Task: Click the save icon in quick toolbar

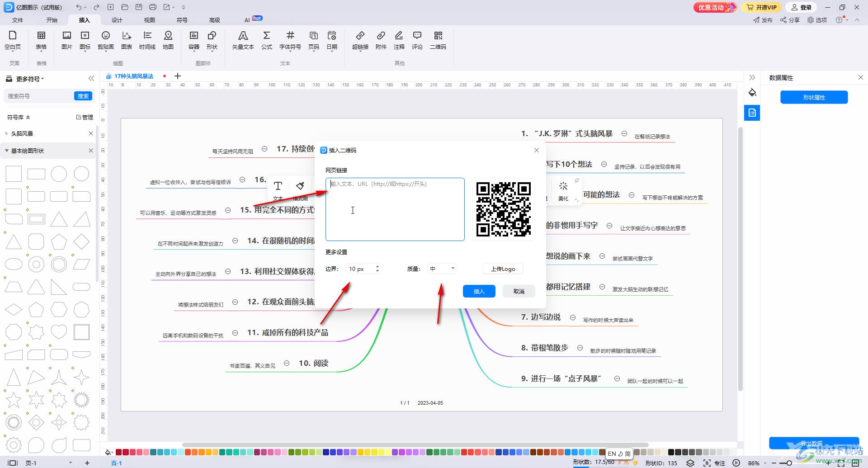Action: coord(139,7)
